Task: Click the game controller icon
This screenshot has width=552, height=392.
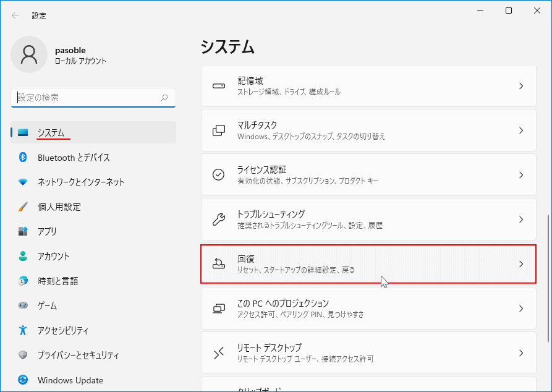Action: [23, 305]
